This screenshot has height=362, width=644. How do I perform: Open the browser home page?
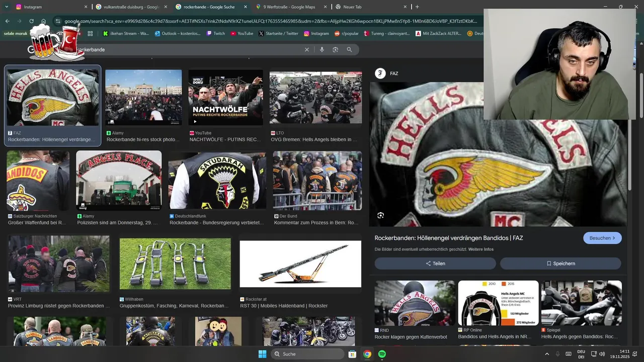click(x=43, y=21)
